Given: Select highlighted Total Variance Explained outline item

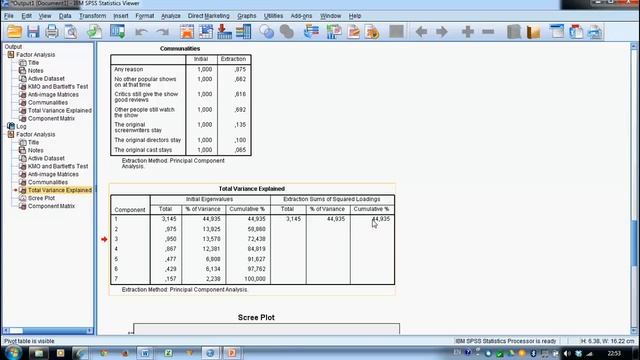Looking at the screenshot, I should (x=60, y=190).
